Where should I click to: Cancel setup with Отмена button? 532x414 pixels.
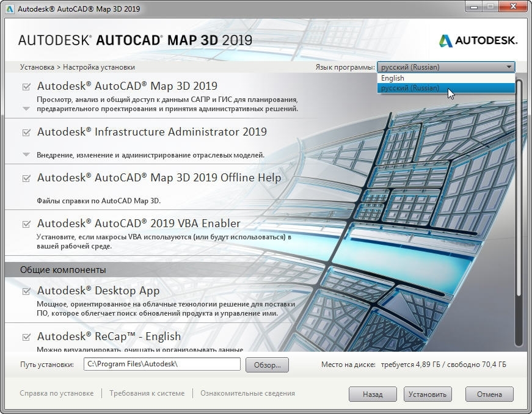point(489,394)
